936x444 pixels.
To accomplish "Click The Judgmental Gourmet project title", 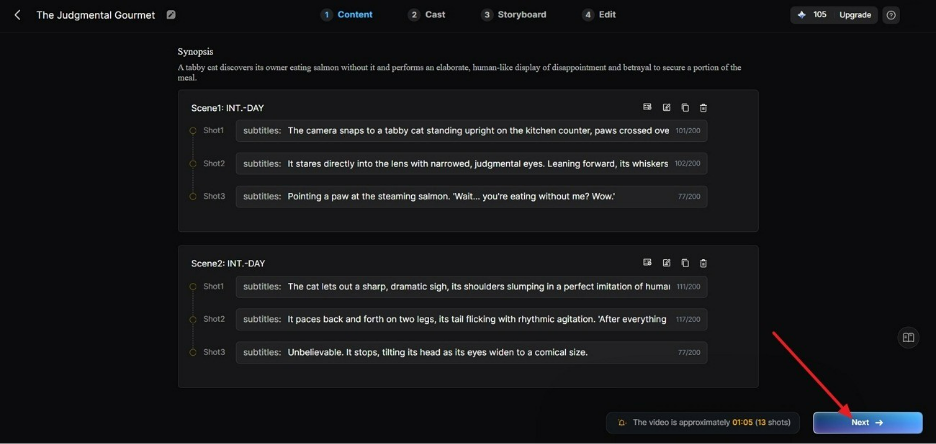I will [x=96, y=15].
